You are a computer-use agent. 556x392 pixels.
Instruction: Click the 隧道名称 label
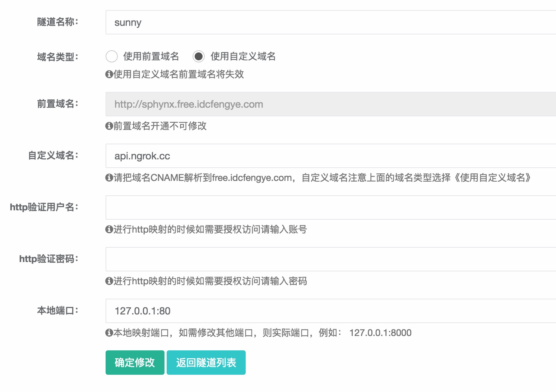coord(57,22)
